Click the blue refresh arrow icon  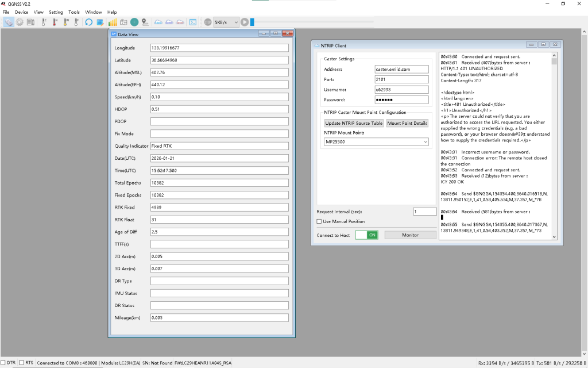(x=89, y=22)
